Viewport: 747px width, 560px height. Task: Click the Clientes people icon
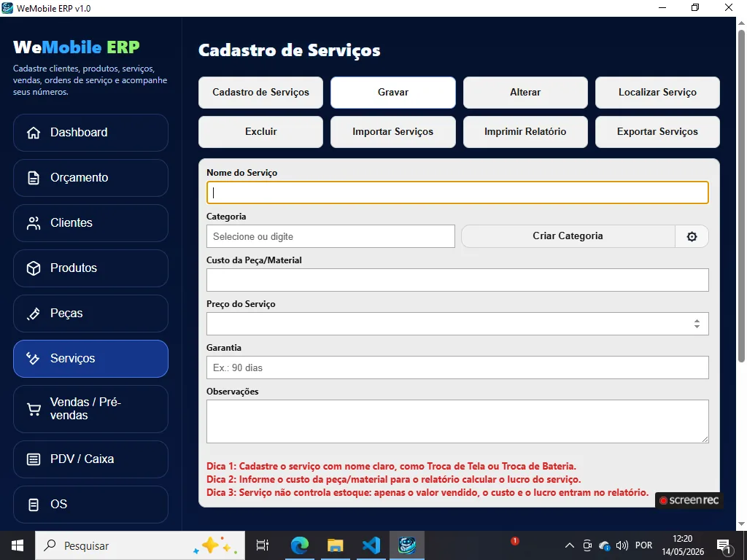click(34, 223)
